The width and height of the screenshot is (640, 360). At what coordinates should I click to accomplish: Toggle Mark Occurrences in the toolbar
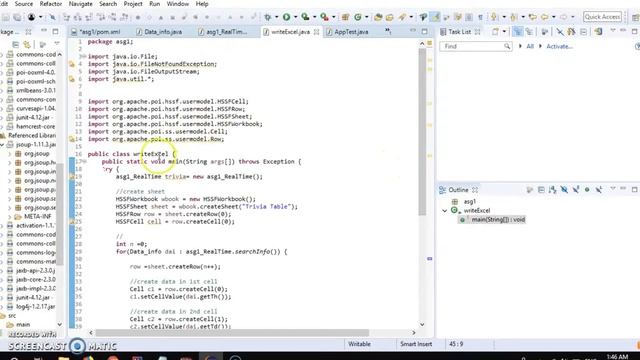pos(435,17)
